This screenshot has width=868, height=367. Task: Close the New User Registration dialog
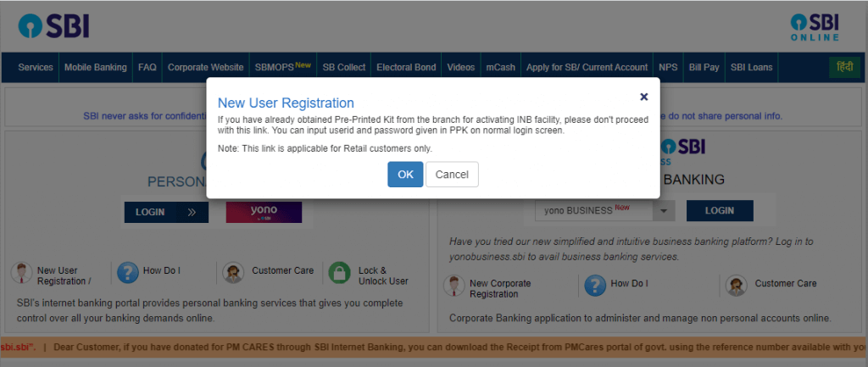click(x=644, y=97)
